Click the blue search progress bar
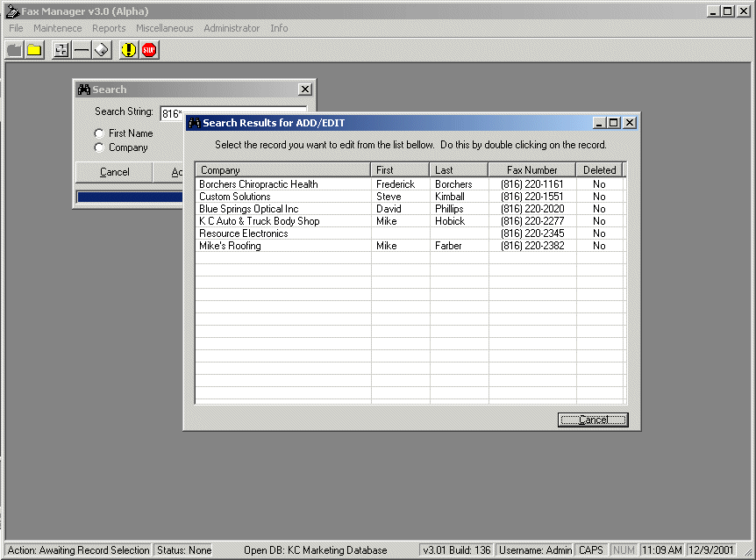The width and height of the screenshot is (756, 560). pos(129,197)
